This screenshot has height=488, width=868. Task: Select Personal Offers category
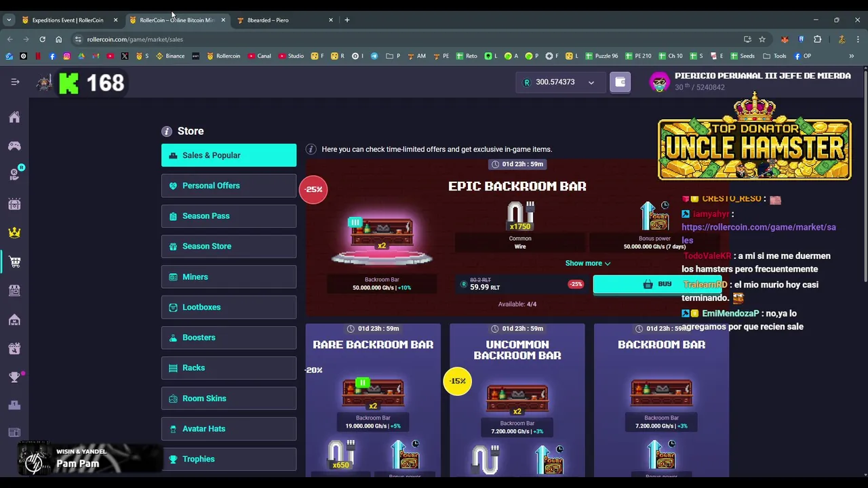click(229, 186)
